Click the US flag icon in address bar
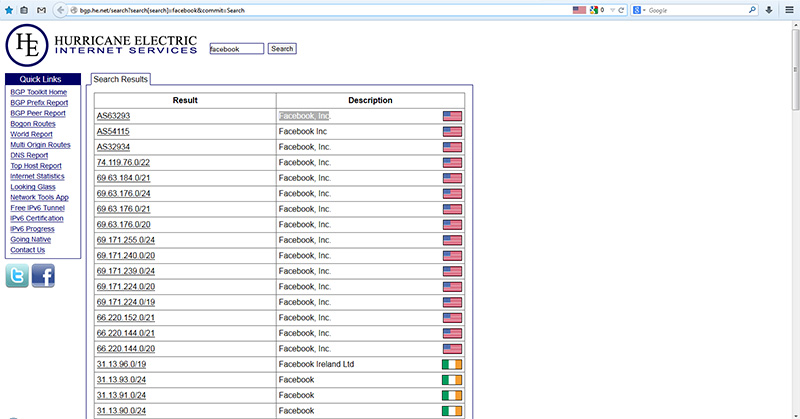The image size is (800, 419). [x=579, y=9]
